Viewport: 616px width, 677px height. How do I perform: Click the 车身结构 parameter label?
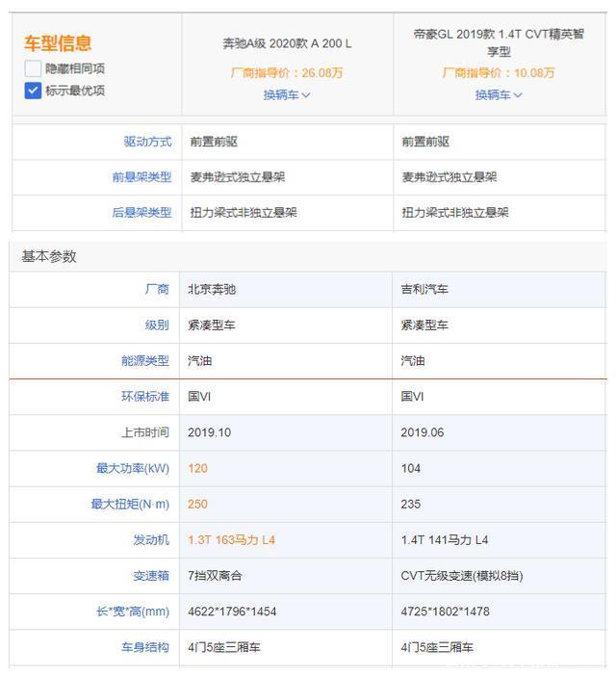pos(145,648)
